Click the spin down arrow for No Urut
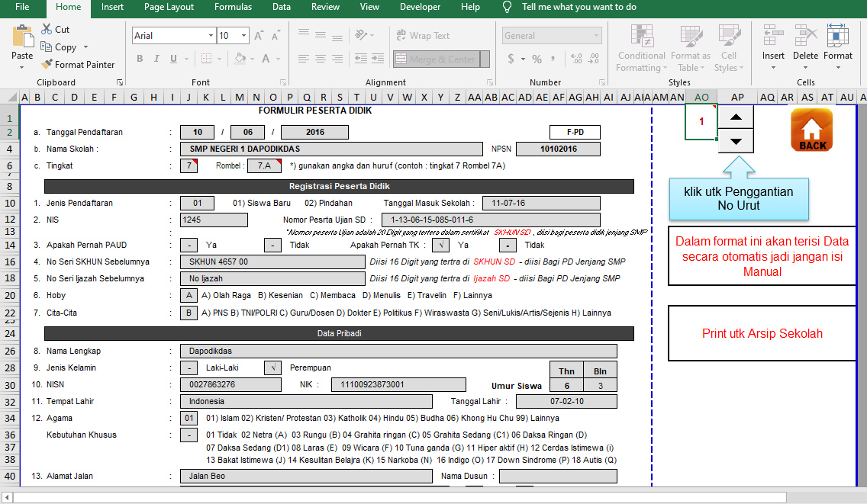867x504 pixels. 736,141
